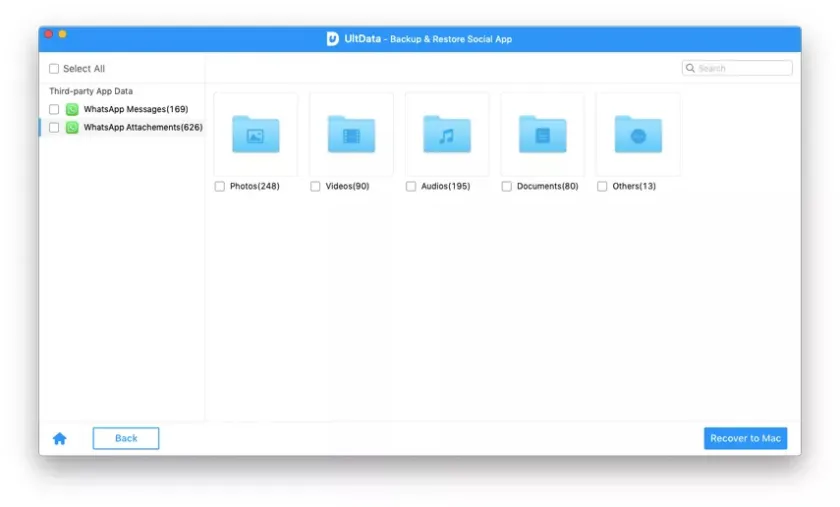Focus the Search input field

pos(743,68)
